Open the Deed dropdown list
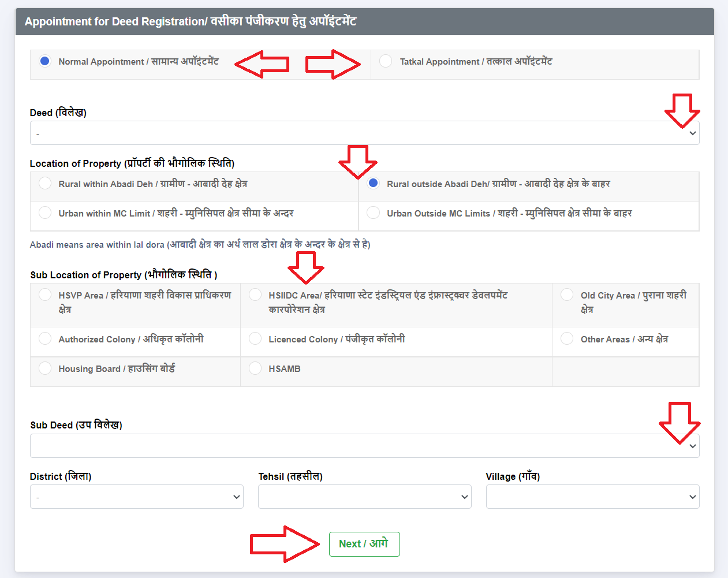Viewport: 728px width, 578px height. point(364,133)
